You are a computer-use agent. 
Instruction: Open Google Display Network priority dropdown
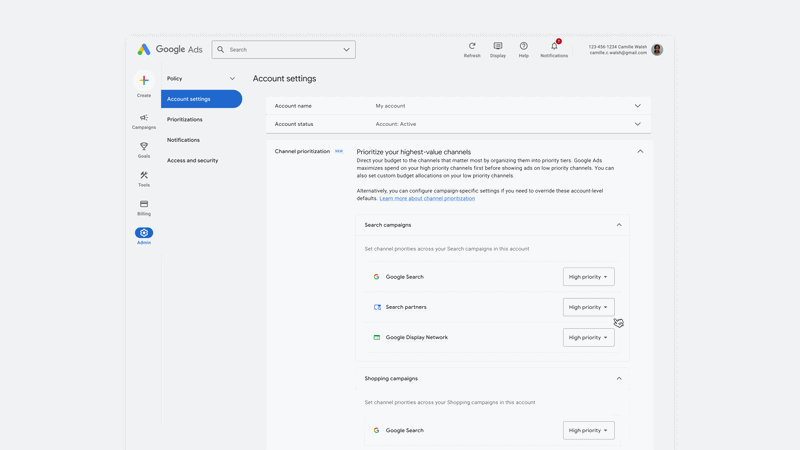pos(588,337)
